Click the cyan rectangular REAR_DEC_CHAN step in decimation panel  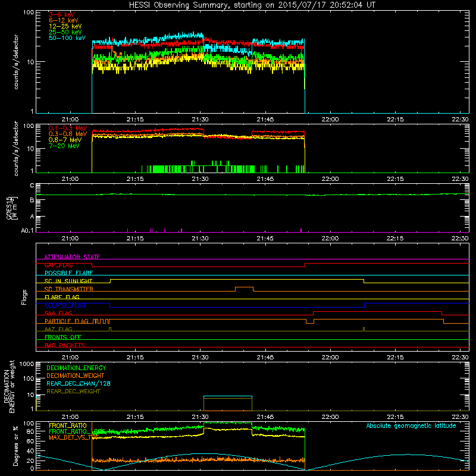pyautogui.click(x=228, y=396)
